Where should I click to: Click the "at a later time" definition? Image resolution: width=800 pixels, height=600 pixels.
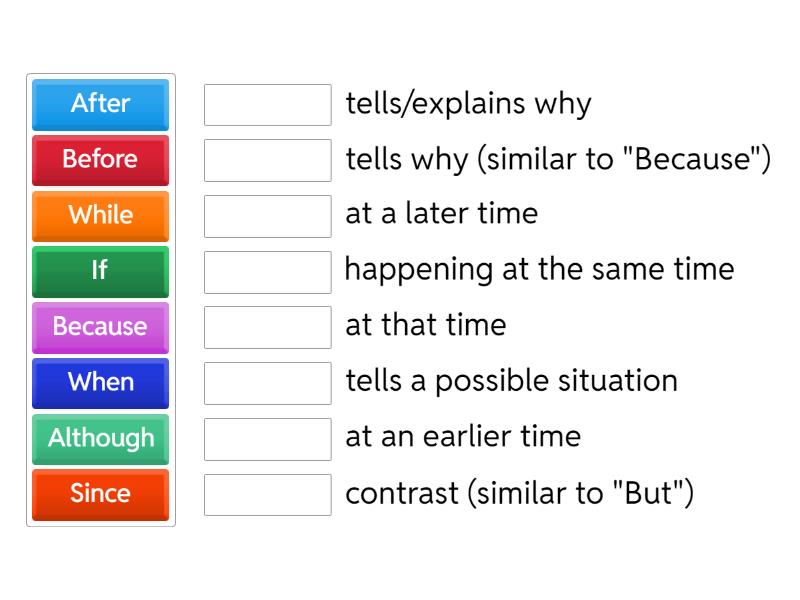(x=441, y=214)
